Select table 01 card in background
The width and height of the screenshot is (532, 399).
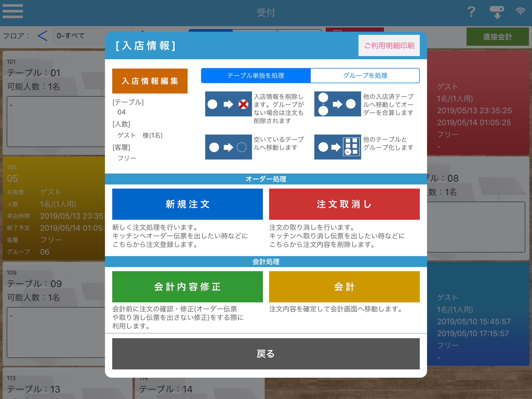point(54,102)
